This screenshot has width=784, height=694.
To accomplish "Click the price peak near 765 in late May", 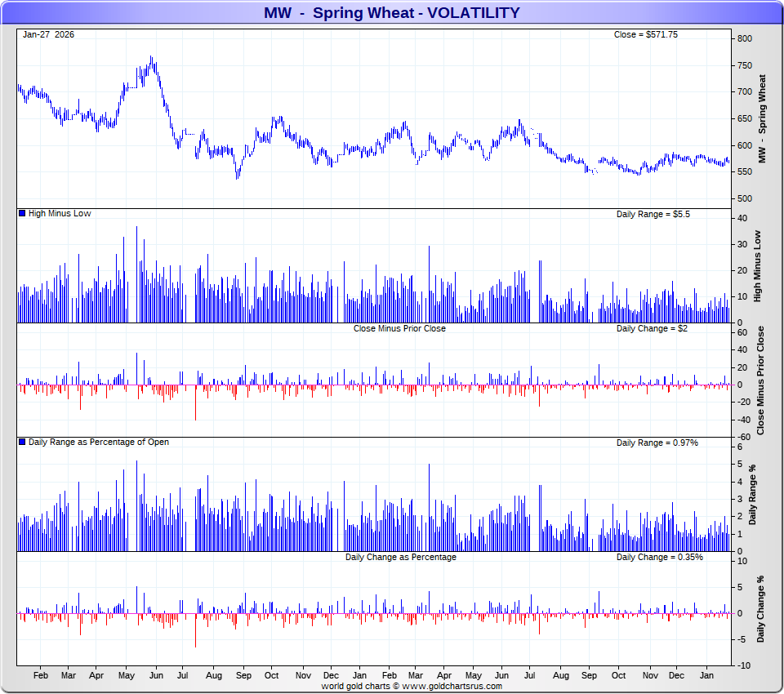I will coord(151,59).
